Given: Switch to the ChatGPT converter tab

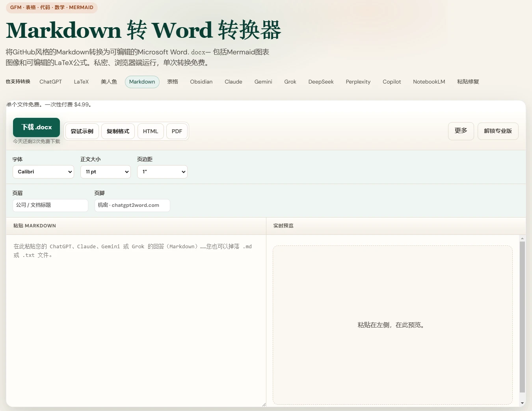Looking at the screenshot, I should pyautogui.click(x=51, y=82).
